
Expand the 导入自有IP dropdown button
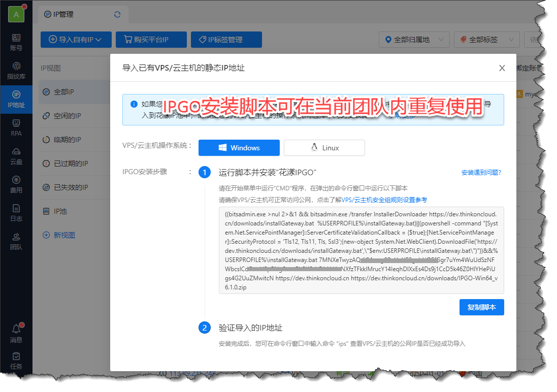[x=76, y=40]
